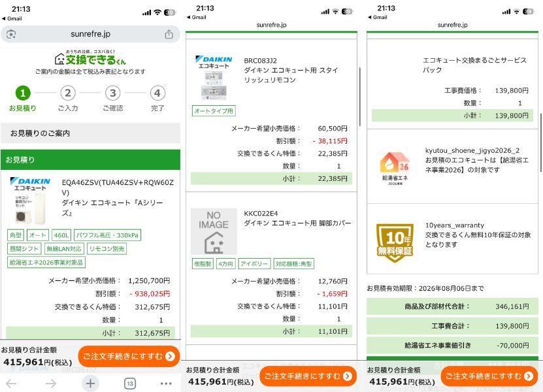Tap the green お見積り section header
The width and height of the screenshot is (543, 392).
pyautogui.click(x=90, y=159)
